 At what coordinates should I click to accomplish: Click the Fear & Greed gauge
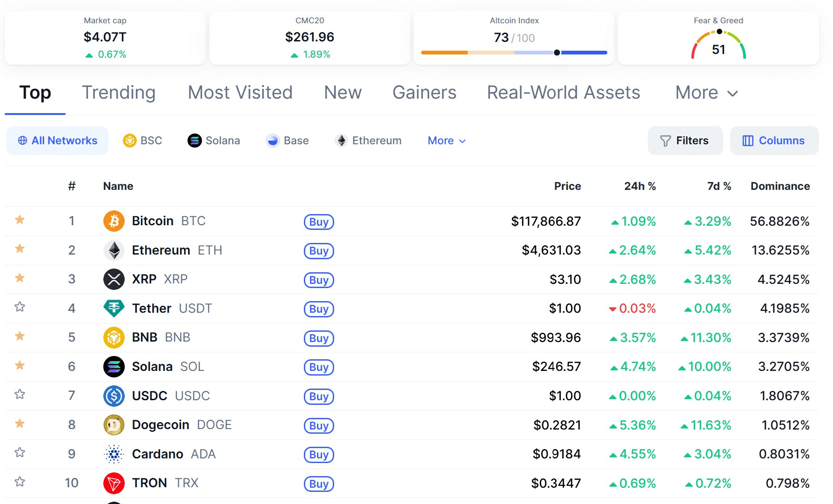[x=719, y=44]
